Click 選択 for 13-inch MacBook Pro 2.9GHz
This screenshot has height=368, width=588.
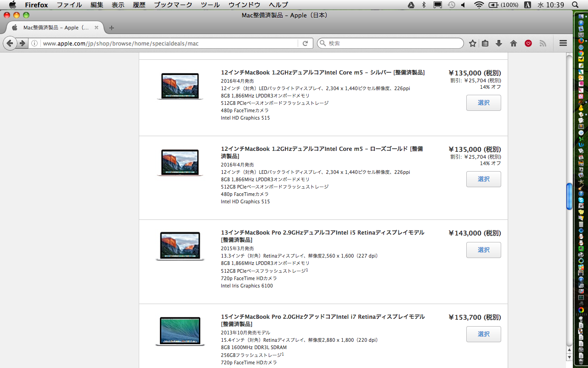point(483,250)
